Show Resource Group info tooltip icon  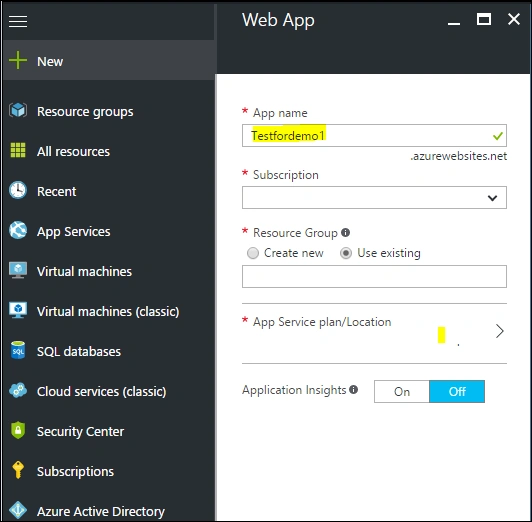click(345, 233)
